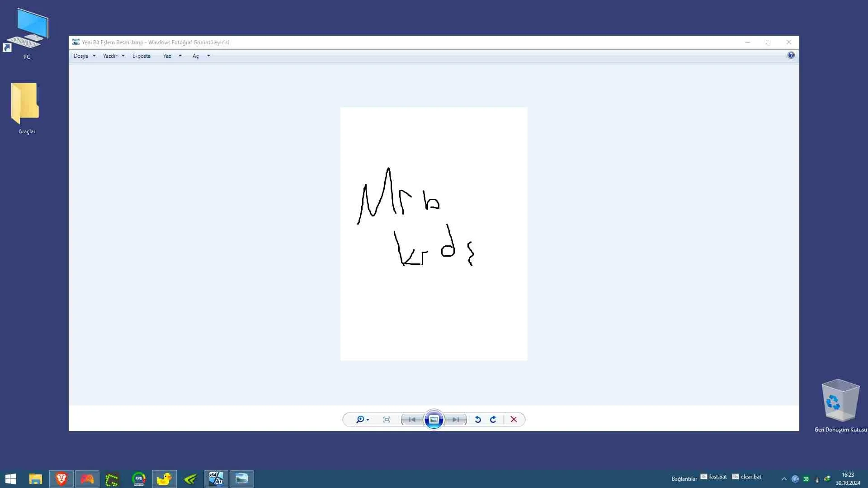Screen dimensions: 868x488
Task: Open the help icon in Photo Viewer
Action: point(791,55)
